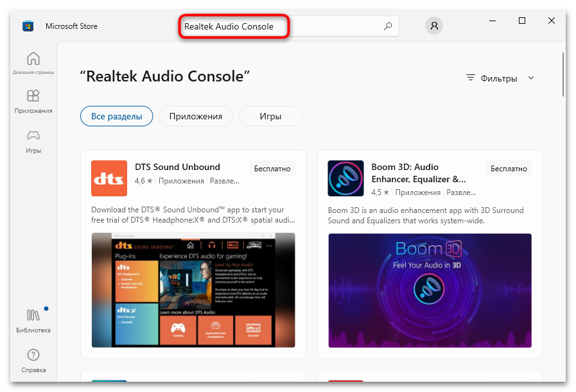This screenshot has height=392, width=576.
Task: Open the DTS Sound Unbound screenshot preview
Action: (x=193, y=290)
